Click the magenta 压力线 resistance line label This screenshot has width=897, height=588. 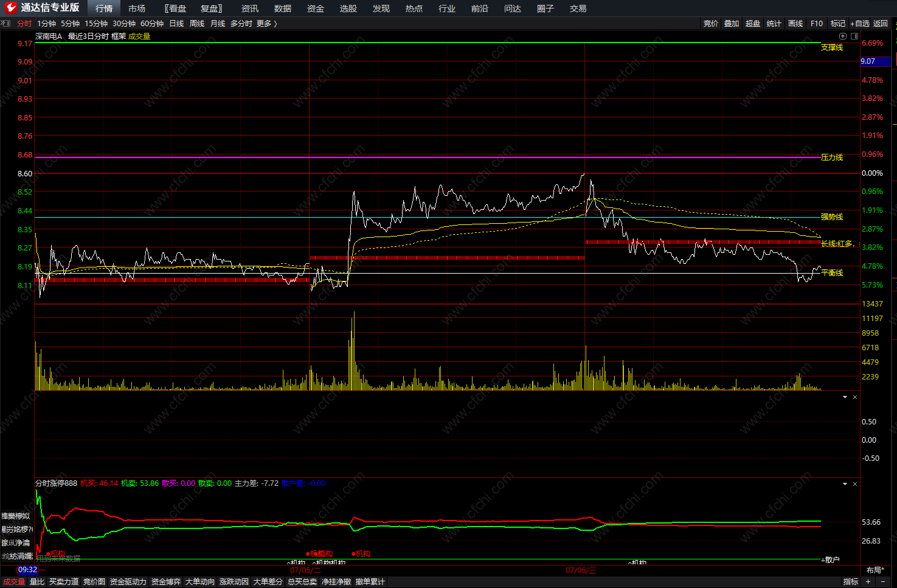(831, 157)
